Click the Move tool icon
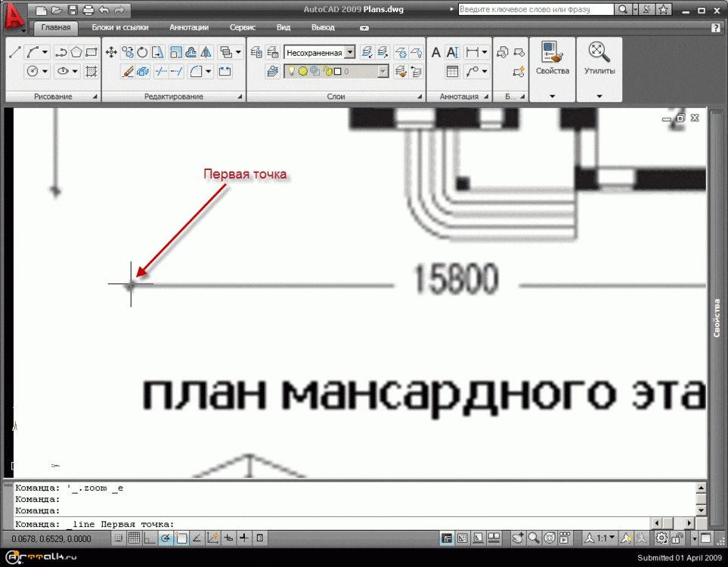The height and width of the screenshot is (567, 728). [111, 52]
